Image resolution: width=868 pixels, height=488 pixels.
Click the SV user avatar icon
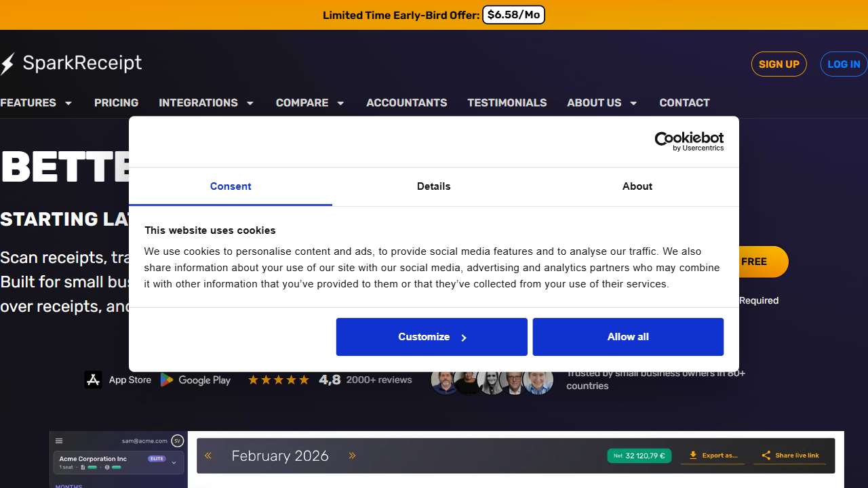[x=177, y=441]
